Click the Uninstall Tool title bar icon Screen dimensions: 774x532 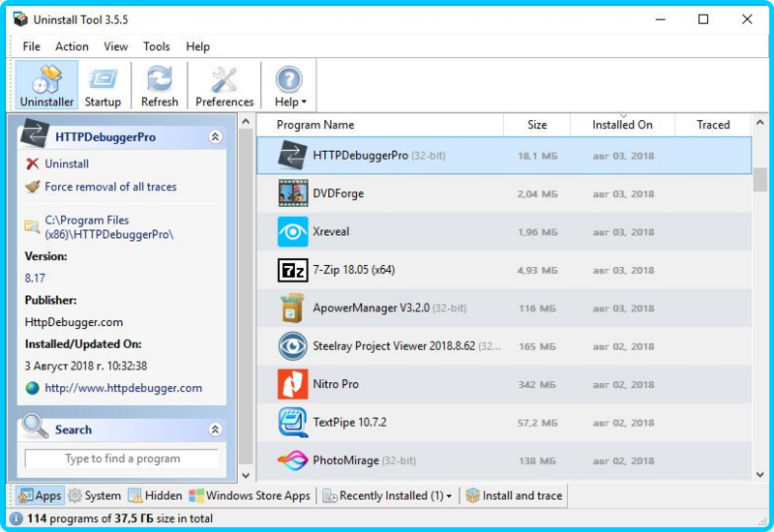[x=20, y=19]
